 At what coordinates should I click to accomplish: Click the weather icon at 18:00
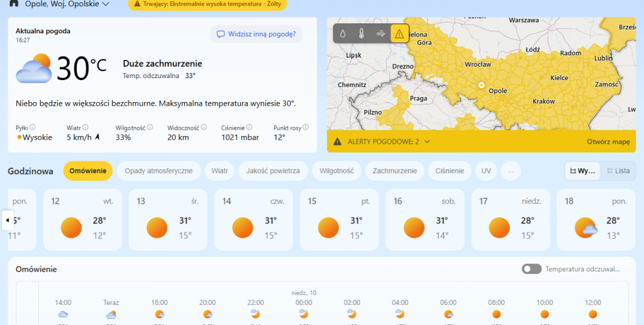click(159, 314)
